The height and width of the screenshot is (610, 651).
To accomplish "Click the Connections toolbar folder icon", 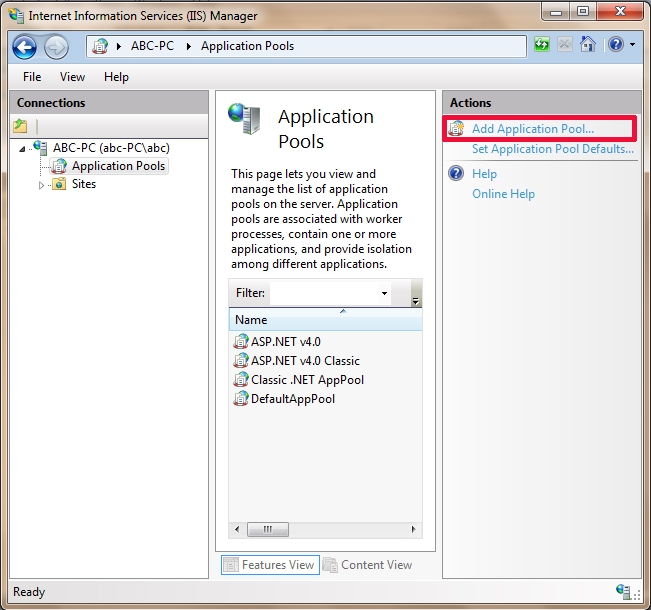I will [x=20, y=126].
